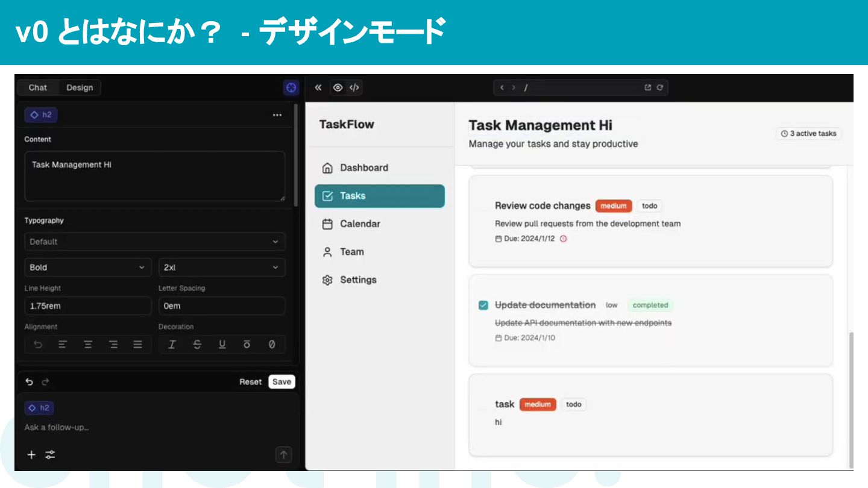The height and width of the screenshot is (488, 868).
Task: Edit the Content text area
Action: coord(155,176)
